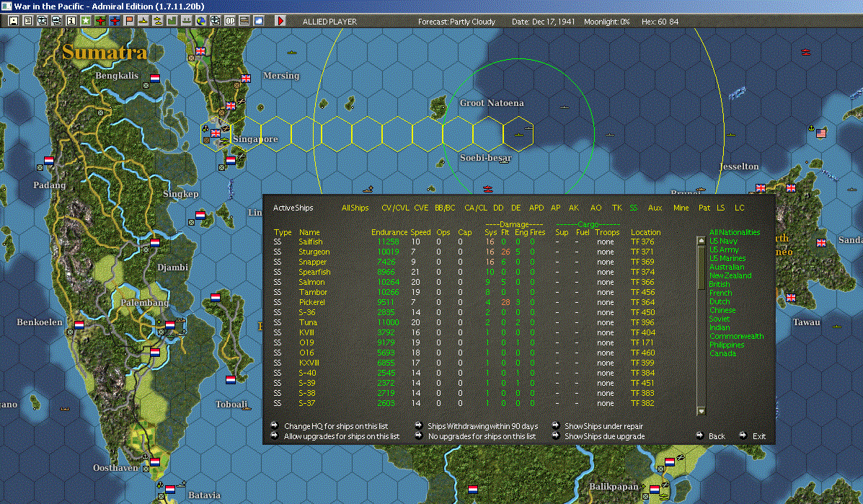Click the Back button
Viewport: 863px width, 504px height.
coord(717,436)
